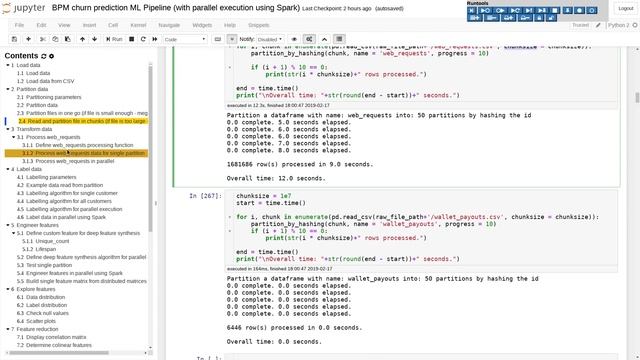640x360 pixels.
Task: Click the Run button
Action: coord(114,39)
